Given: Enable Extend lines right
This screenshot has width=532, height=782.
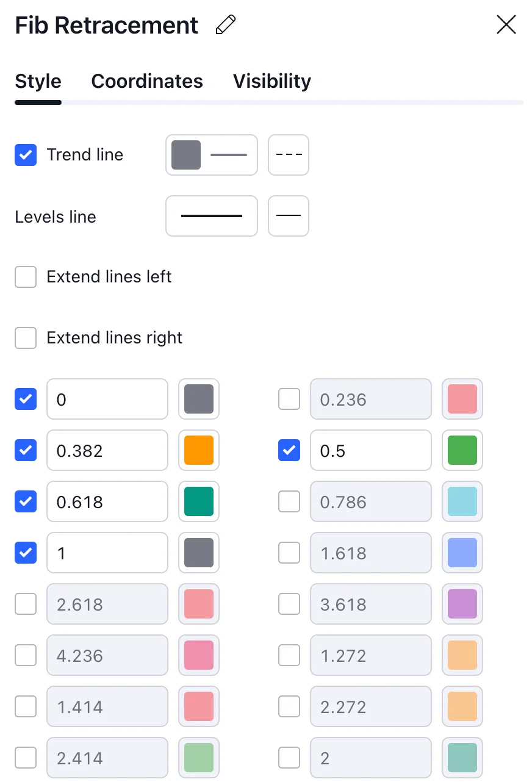Looking at the screenshot, I should (26, 338).
